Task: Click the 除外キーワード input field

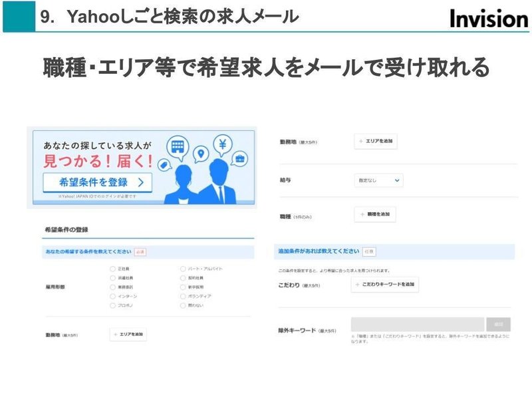Action: tap(418, 325)
